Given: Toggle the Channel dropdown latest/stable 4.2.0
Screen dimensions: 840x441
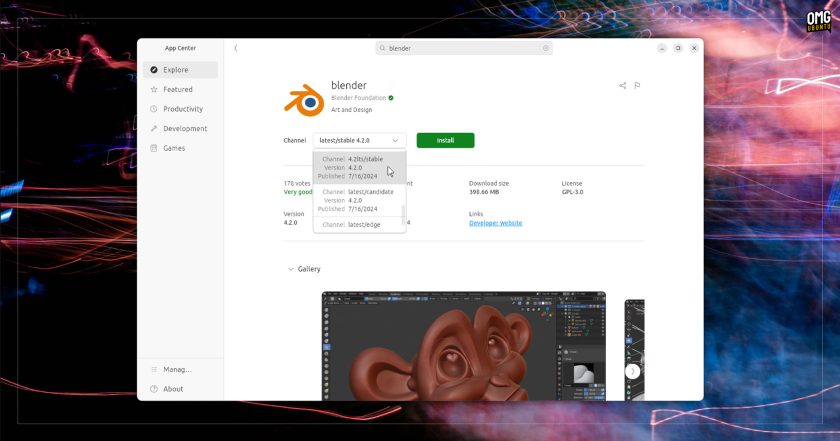Looking at the screenshot, I should [359, 140].
